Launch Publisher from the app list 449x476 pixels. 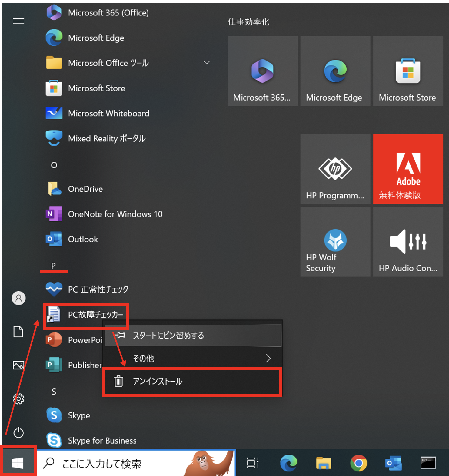coord(74,365)
